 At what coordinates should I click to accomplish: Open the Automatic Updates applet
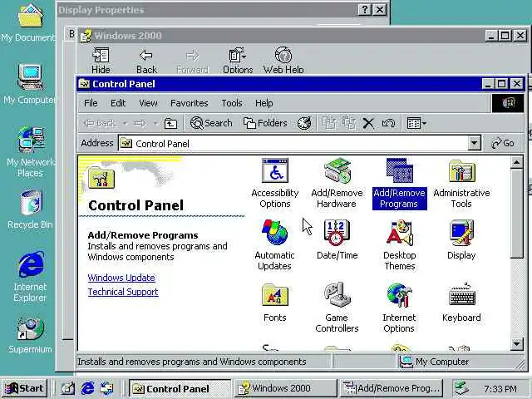(274, 245)
